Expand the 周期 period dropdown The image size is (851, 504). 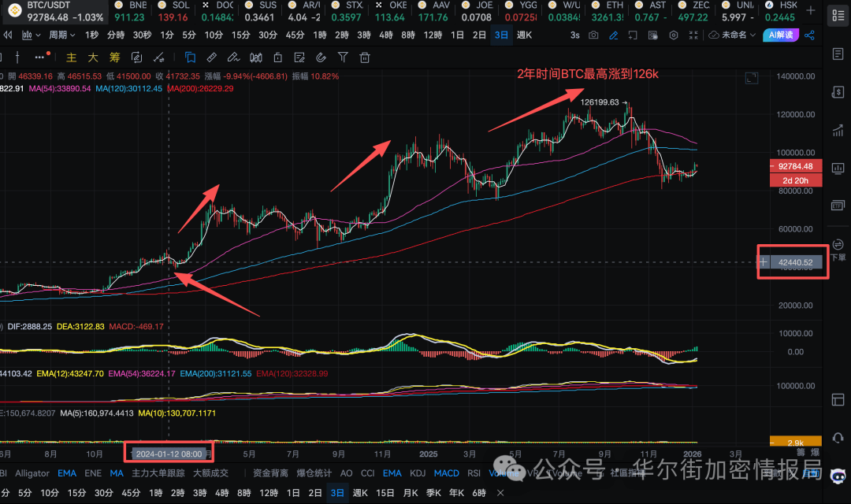[62, 35]
